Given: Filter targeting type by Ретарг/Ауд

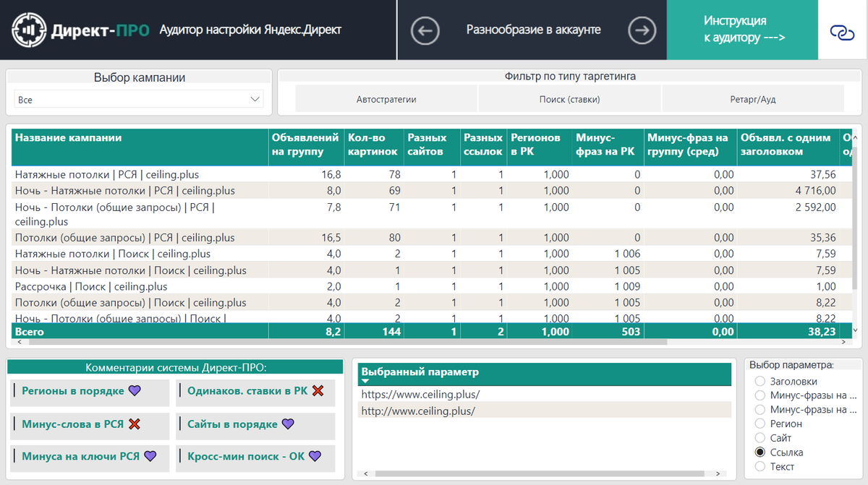Looking at the screenshot, I should [753, 99].
